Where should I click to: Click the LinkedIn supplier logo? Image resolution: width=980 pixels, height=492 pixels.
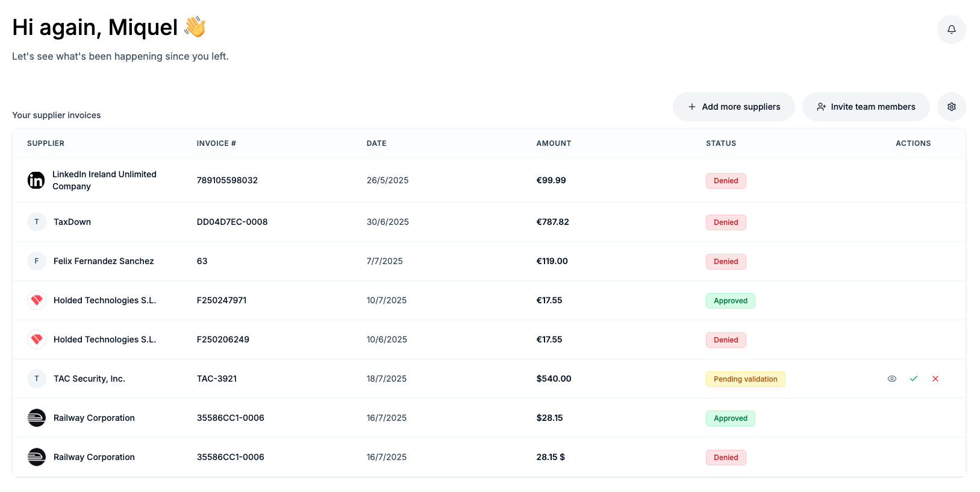tap(36, 180)
